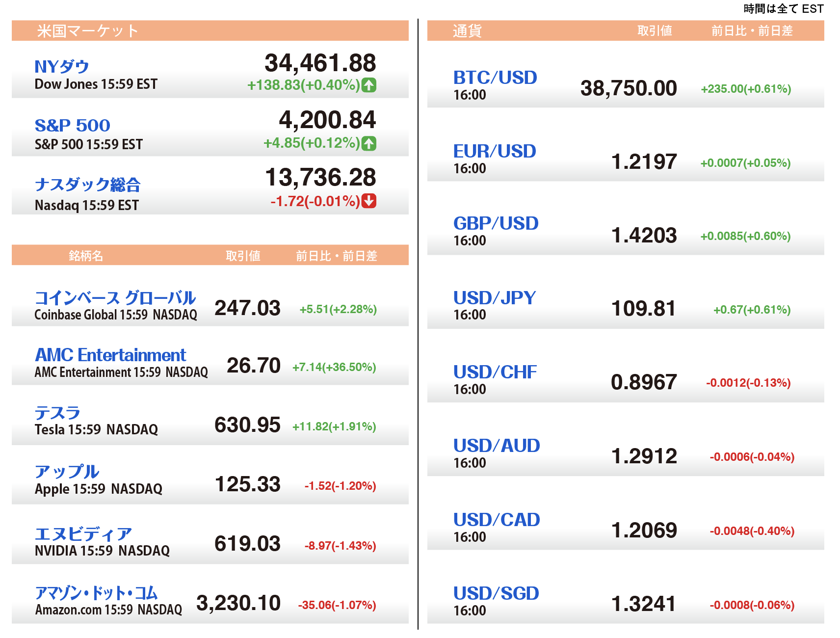Screen dimensions: 840x638
Task: Select the コインベース グローバル stock link
Action: (115, 297)
